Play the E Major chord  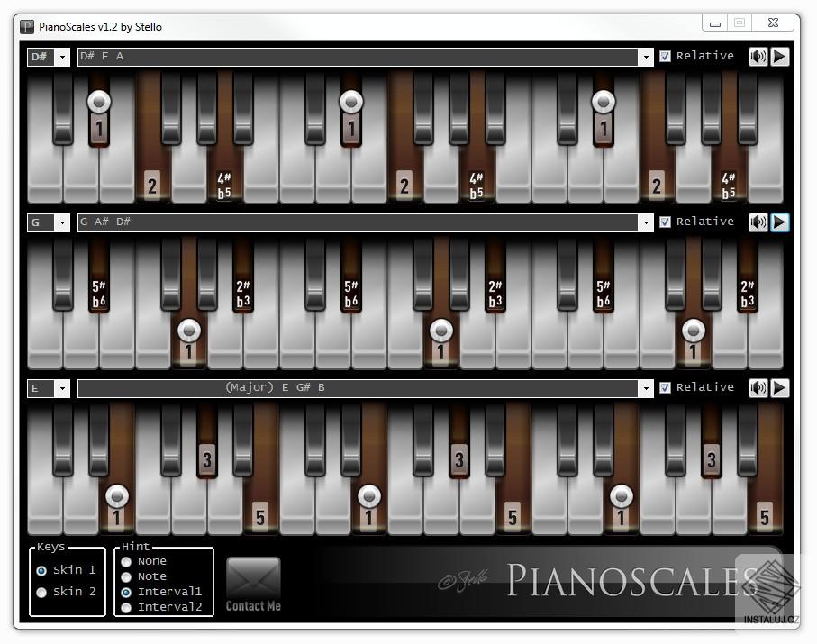click(779, 388)
